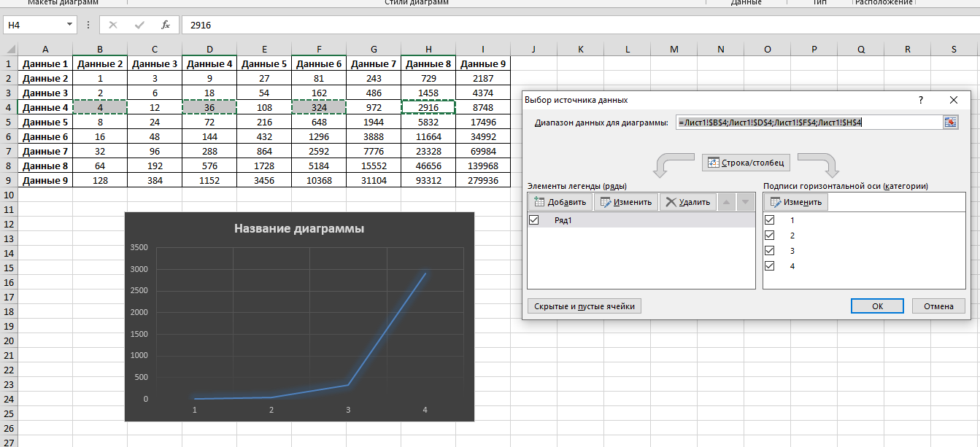Click the 3500 label on chart axis

click(x=138, y=247)
